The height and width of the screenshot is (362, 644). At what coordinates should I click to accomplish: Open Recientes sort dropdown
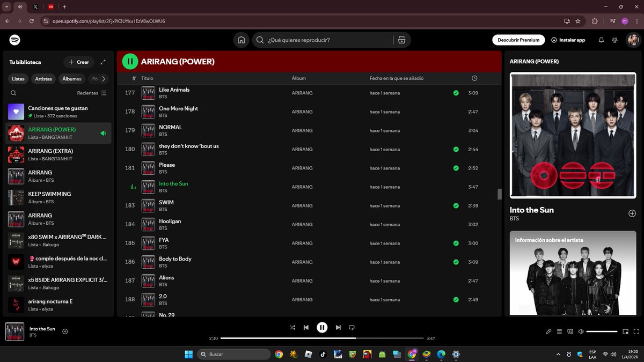[92, 93]
